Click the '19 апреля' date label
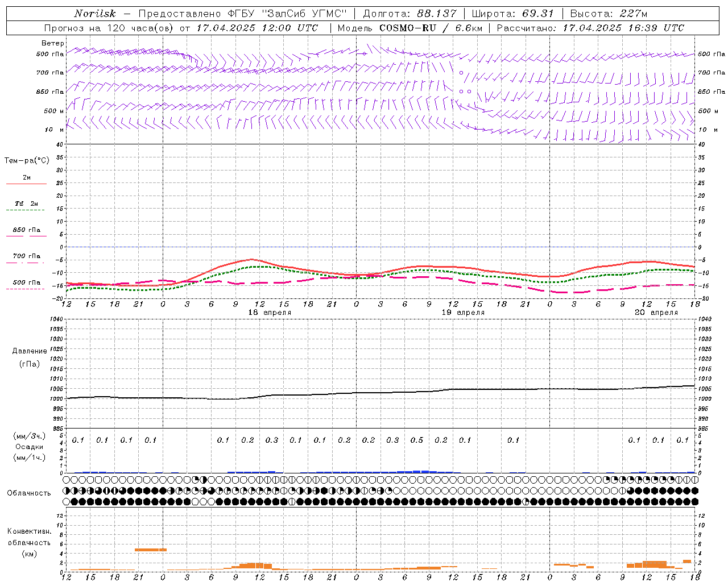The width and height of the screenshot is (728, 582). 463,313
